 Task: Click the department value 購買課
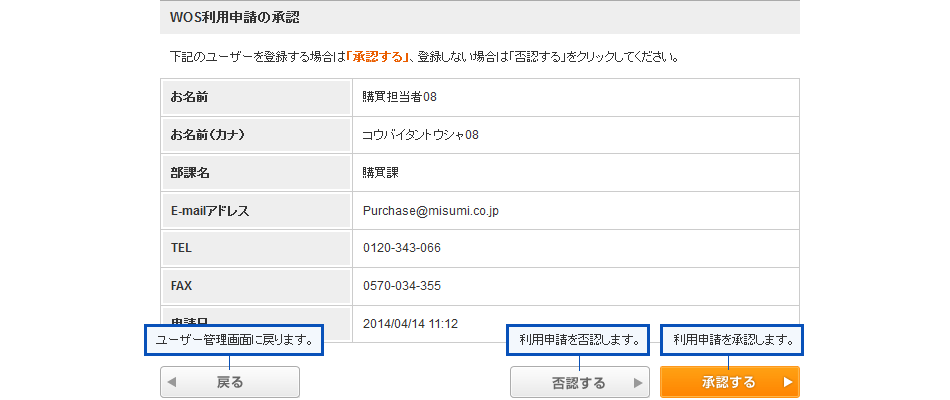(380, 172)
